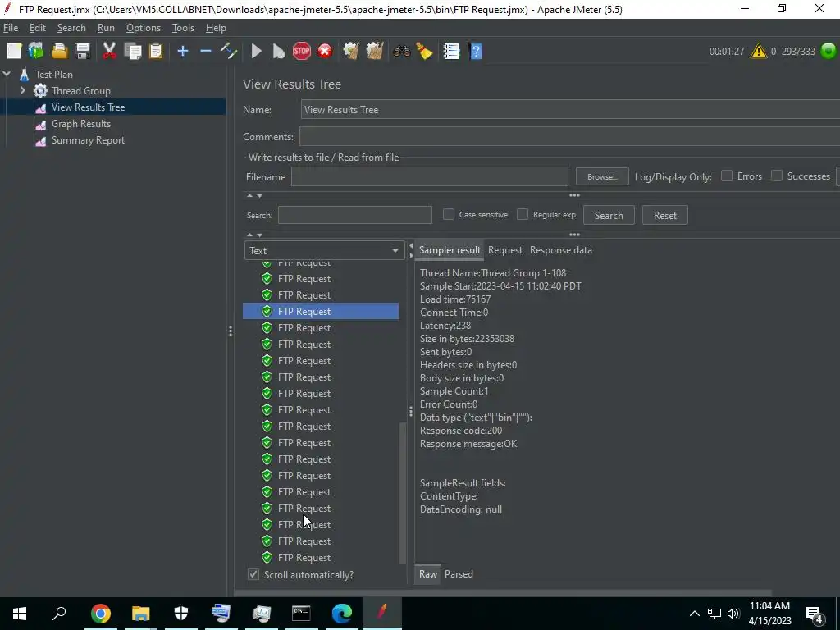Image resolution: width=840 pixels, height=630 pixels.
Task: Stop the test with red STOP icon
Action: (x=302, y=52)
